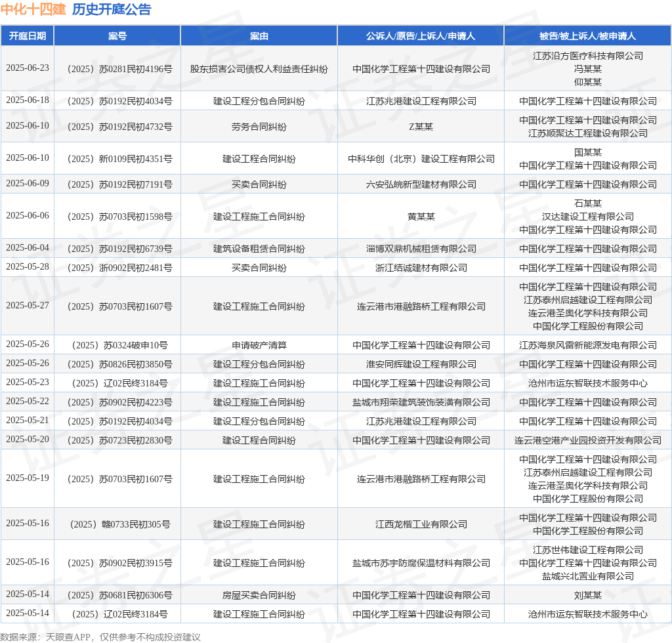Select case number 苏0192民初6739号
The image size is (672, 643).
(x=120, y=249)
